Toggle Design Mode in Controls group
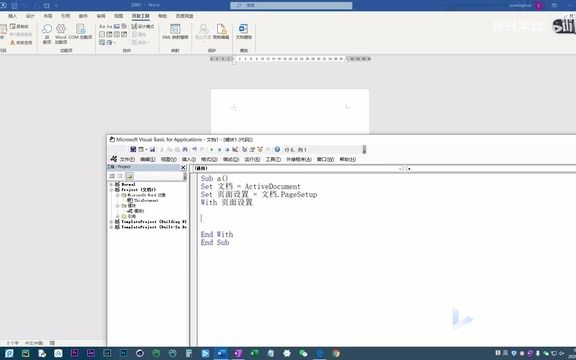 tap(143, 26)
